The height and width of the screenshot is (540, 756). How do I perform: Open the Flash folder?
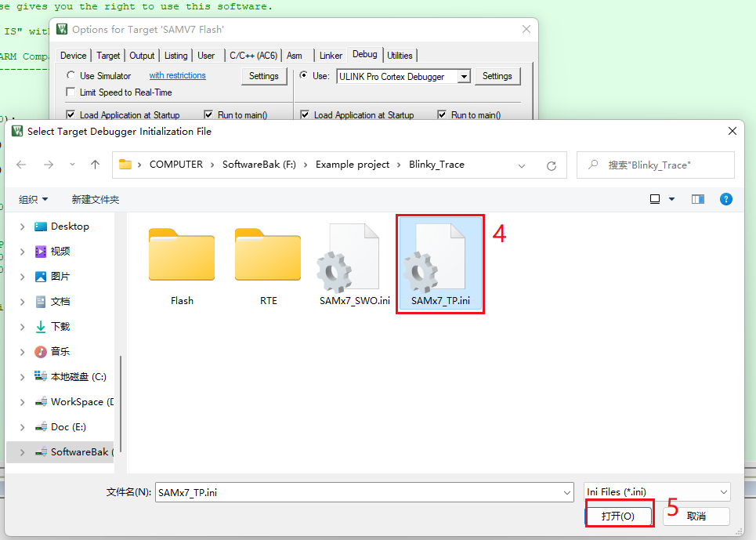pos(182,256)
